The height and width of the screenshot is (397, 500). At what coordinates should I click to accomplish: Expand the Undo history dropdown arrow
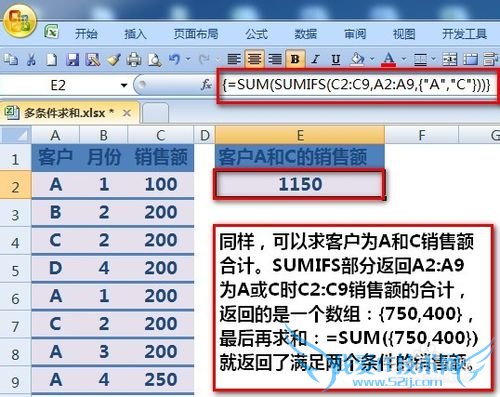point(188,59)
